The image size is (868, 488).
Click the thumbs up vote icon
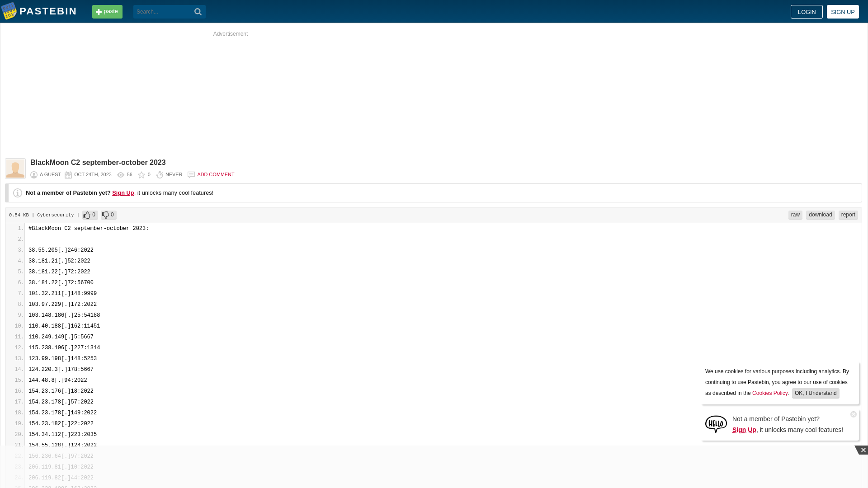[87, 215]
